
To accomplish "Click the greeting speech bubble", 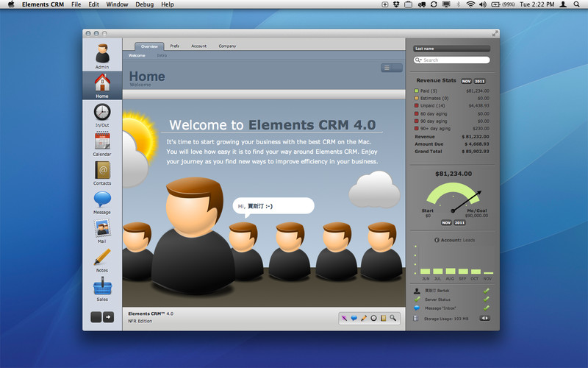I will click(273, 207).
